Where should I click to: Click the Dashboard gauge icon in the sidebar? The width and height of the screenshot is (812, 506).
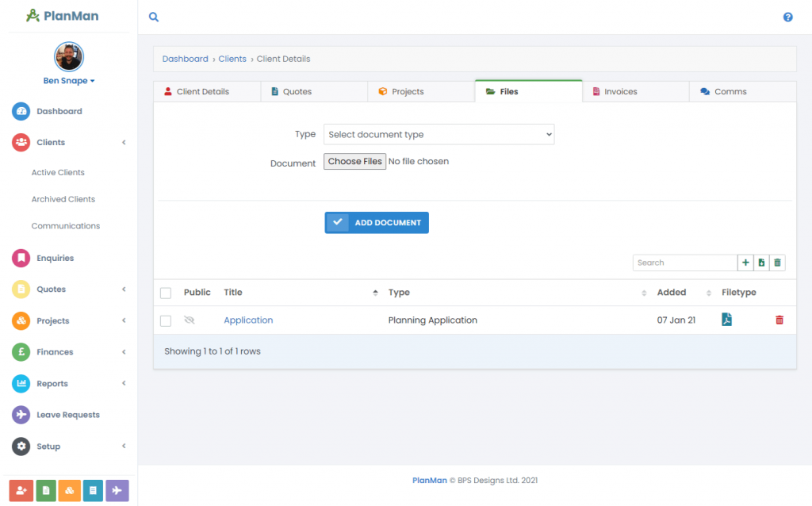[21, 111]
